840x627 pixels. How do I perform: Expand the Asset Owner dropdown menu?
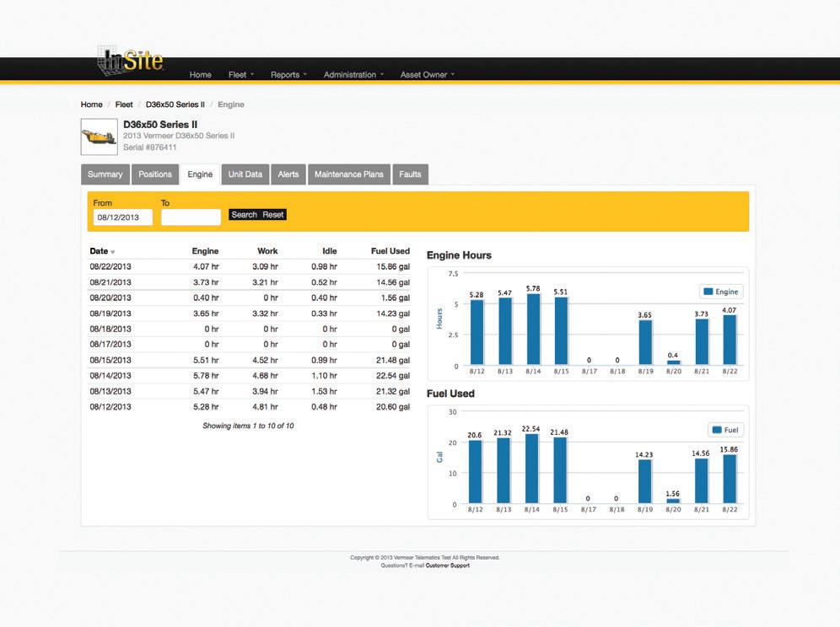pyautogui.click(x=427, y=74)
